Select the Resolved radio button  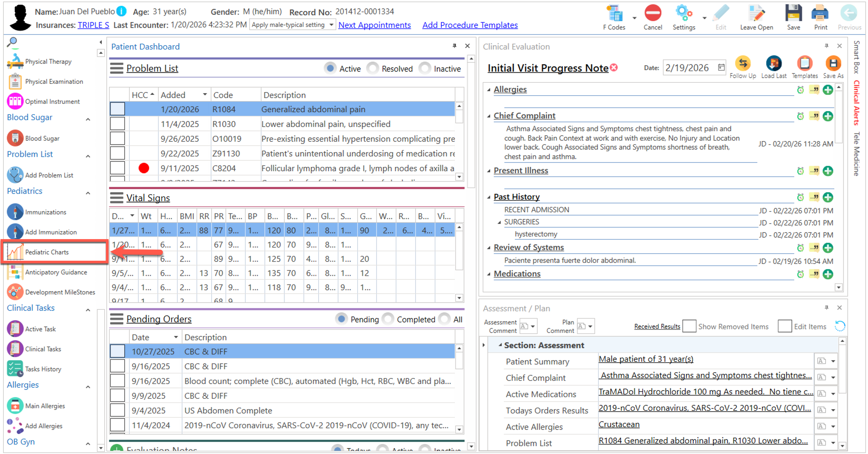[373, 68]
